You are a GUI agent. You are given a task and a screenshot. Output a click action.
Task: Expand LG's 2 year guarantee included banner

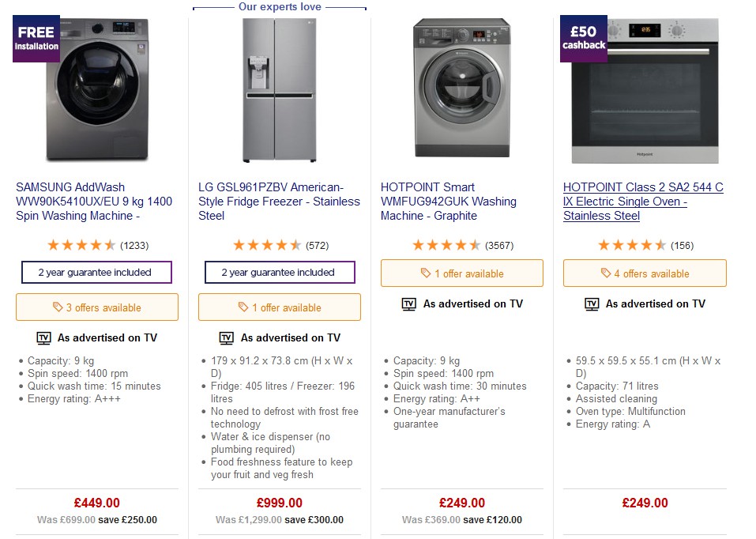point(280,272)
